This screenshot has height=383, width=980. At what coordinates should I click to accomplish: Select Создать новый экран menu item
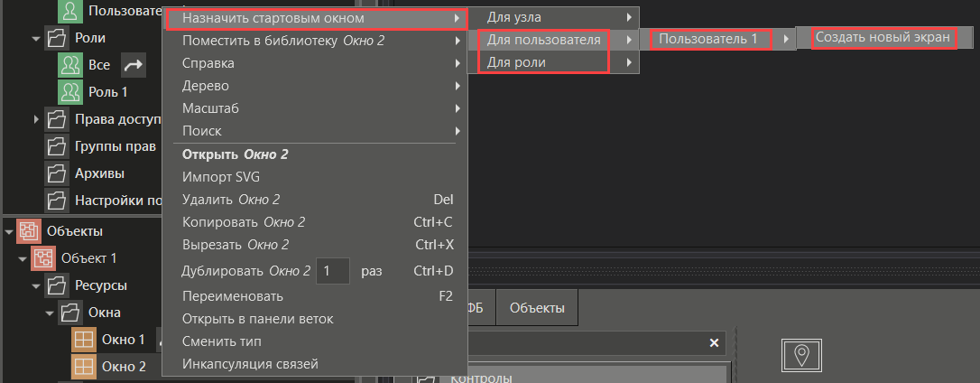(x=883, y=38)
